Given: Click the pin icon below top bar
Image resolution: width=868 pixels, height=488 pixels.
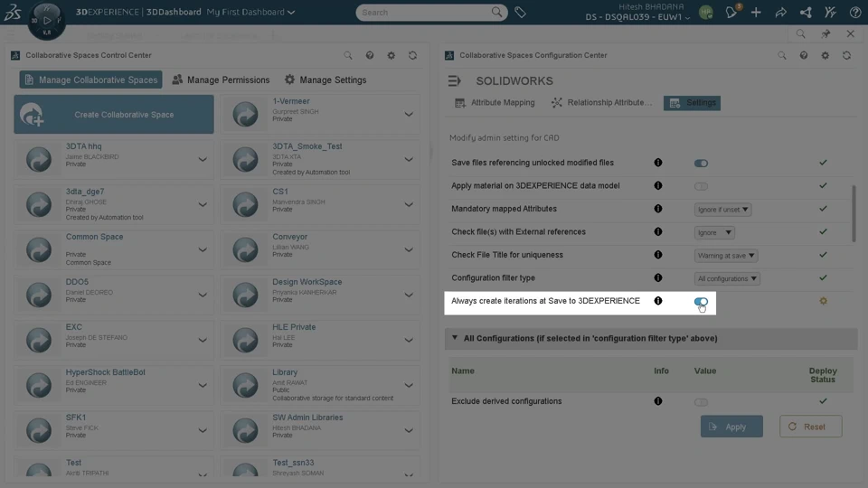Looking at the screenshot, I should click(x=826, y=34).
